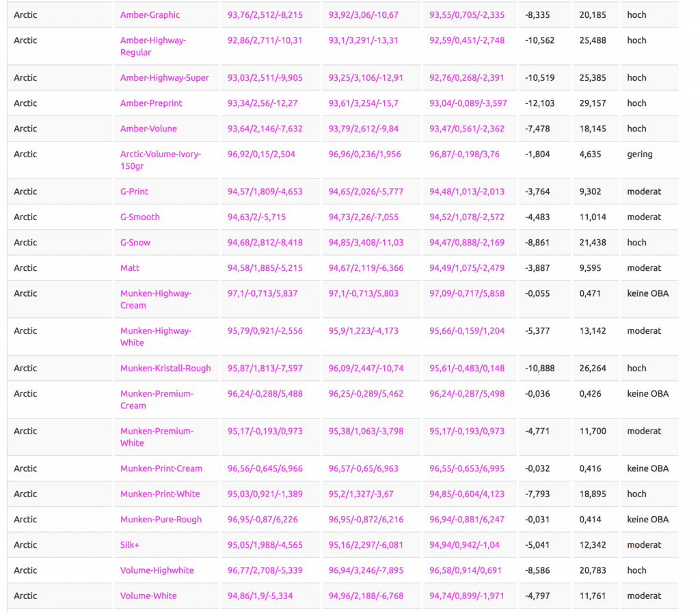Follow the Volume-White link
The width and height of the screenshot is (700, 612).
coord(148,596)
